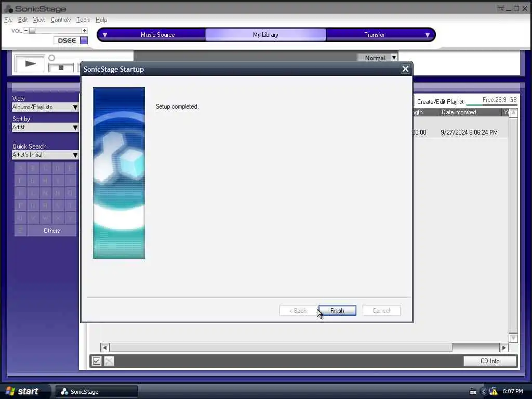The width and height of the screenshot is (532, 399).
Task: Click the taskbar clock 6:07 PM
Action: click(x=513, y=391)
